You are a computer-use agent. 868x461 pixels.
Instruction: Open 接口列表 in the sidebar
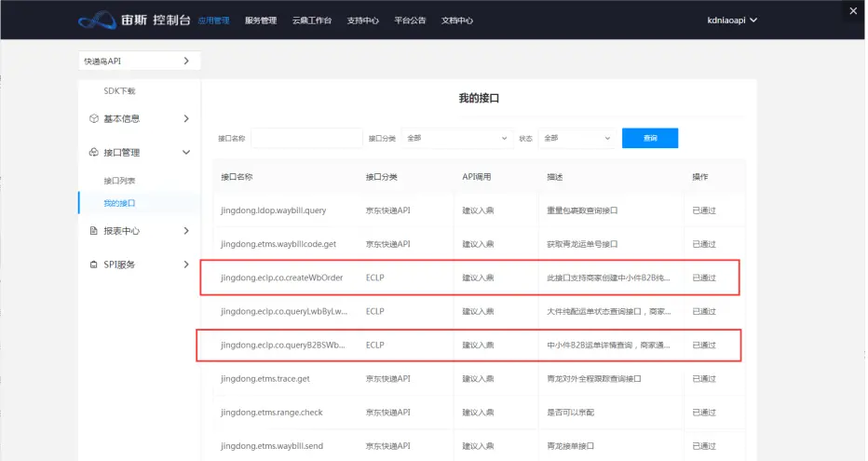pyautogui.click(x=119, y=181)
